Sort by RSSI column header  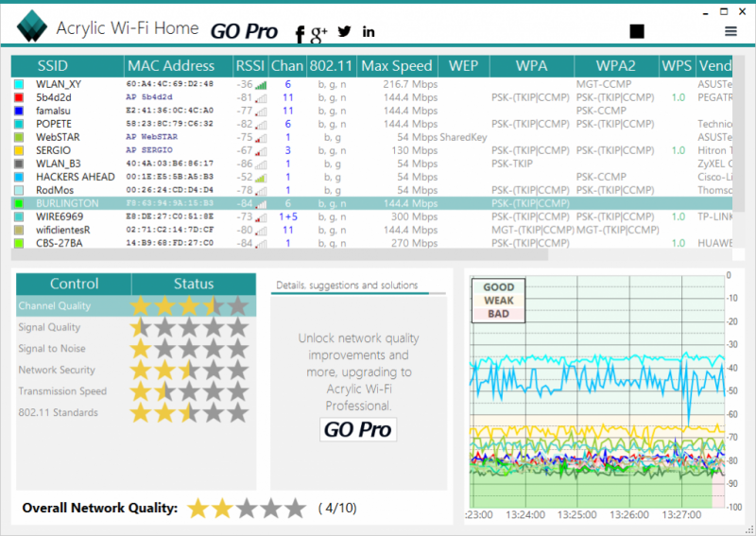249,66
